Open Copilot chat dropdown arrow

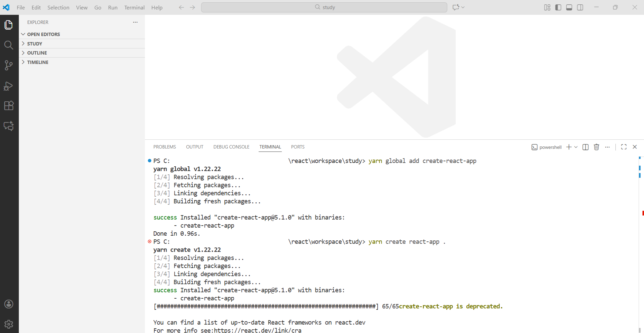pyautogui.click(x=463, y=7)
